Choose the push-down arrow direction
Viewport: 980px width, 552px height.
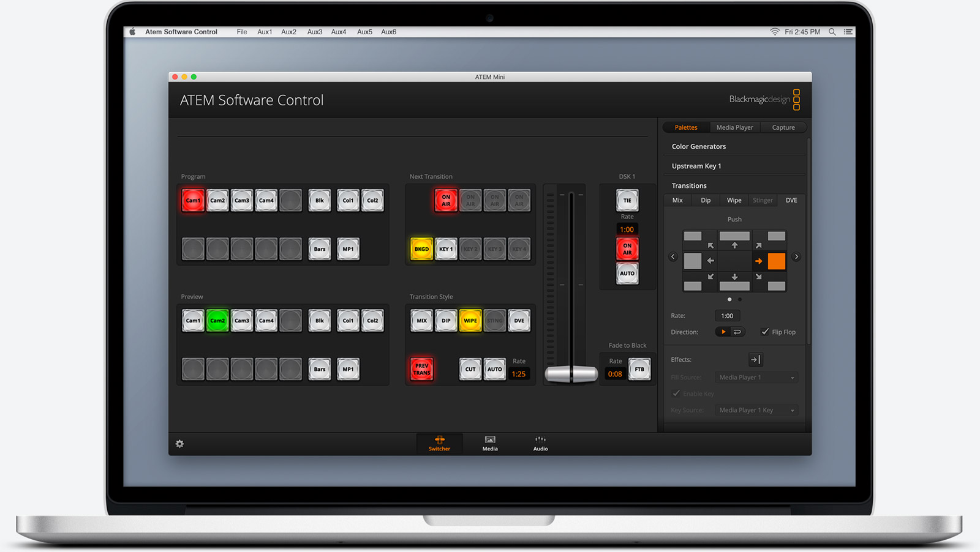click(734, 277)
